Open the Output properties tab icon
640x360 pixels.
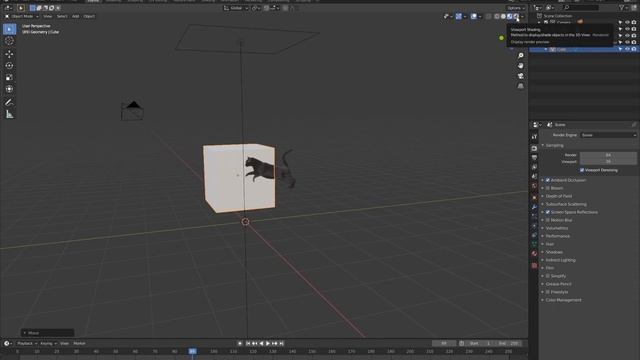(x=534, y=157)
